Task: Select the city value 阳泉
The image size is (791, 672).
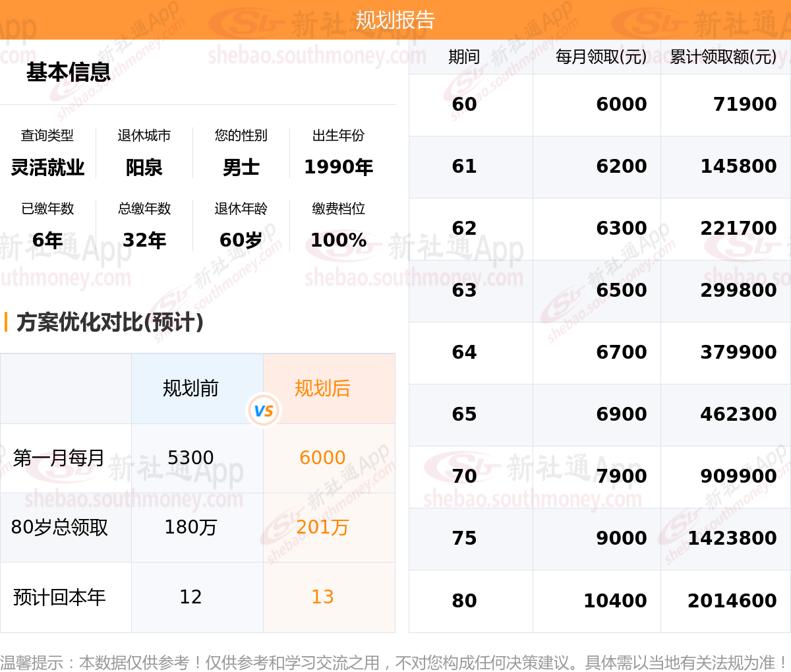Action: (x=144, y=168)
